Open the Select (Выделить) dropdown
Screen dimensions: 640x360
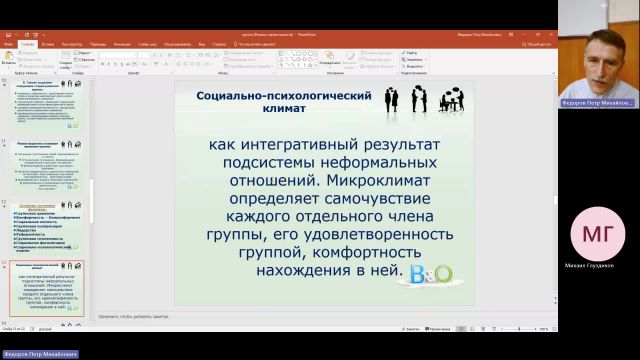pos(413,66)
